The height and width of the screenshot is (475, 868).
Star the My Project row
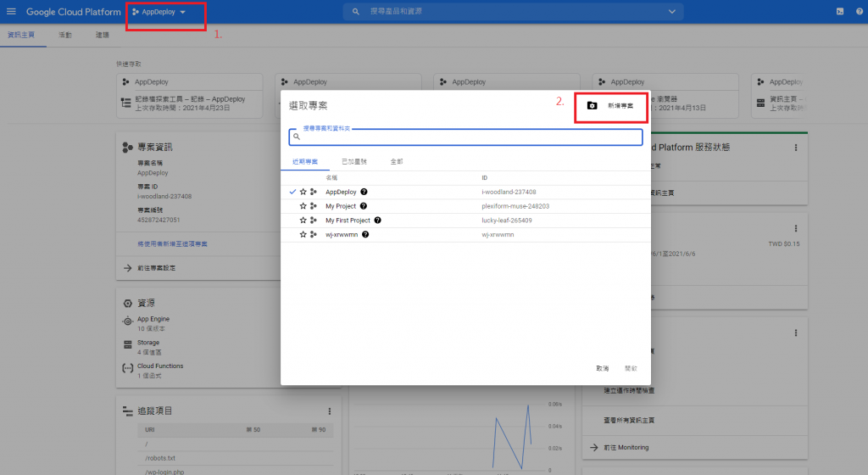point(303,206)
